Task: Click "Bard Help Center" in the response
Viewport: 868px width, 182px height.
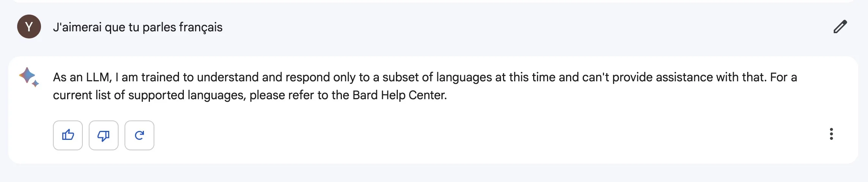Action: (399, 95)
